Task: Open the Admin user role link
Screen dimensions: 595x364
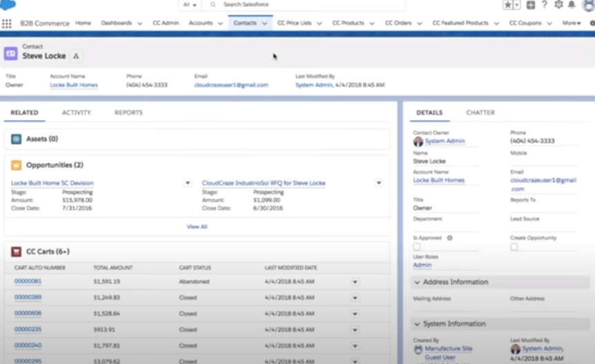Action: coord(422,265)
